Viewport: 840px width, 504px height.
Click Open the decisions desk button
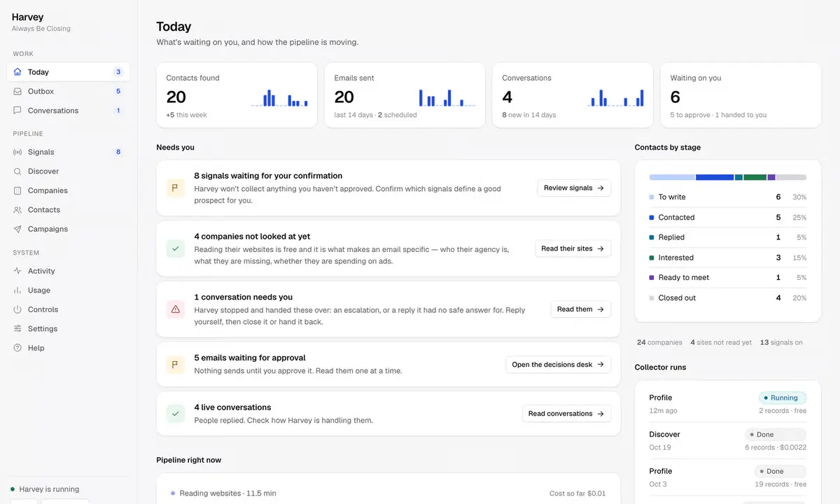click(x=558, y=364)
